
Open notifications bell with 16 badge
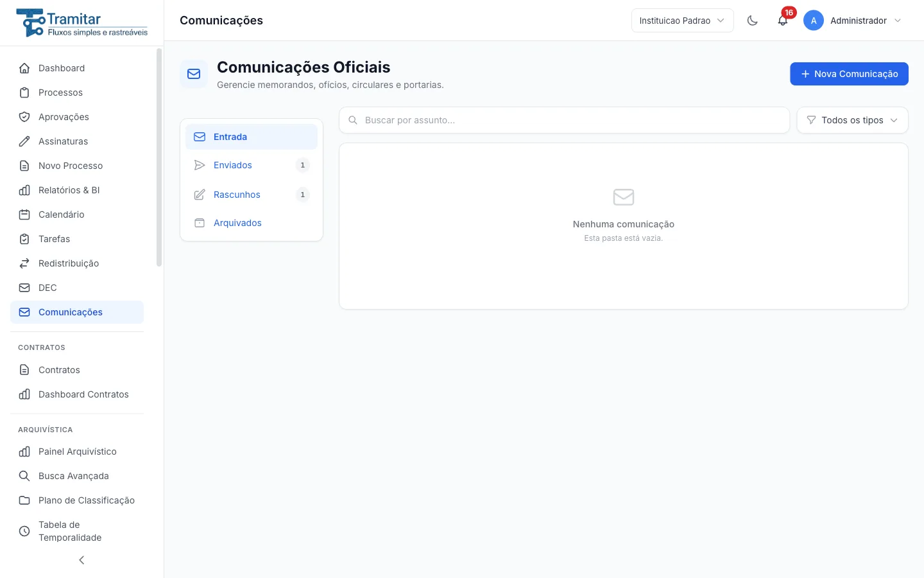[783, 21]
